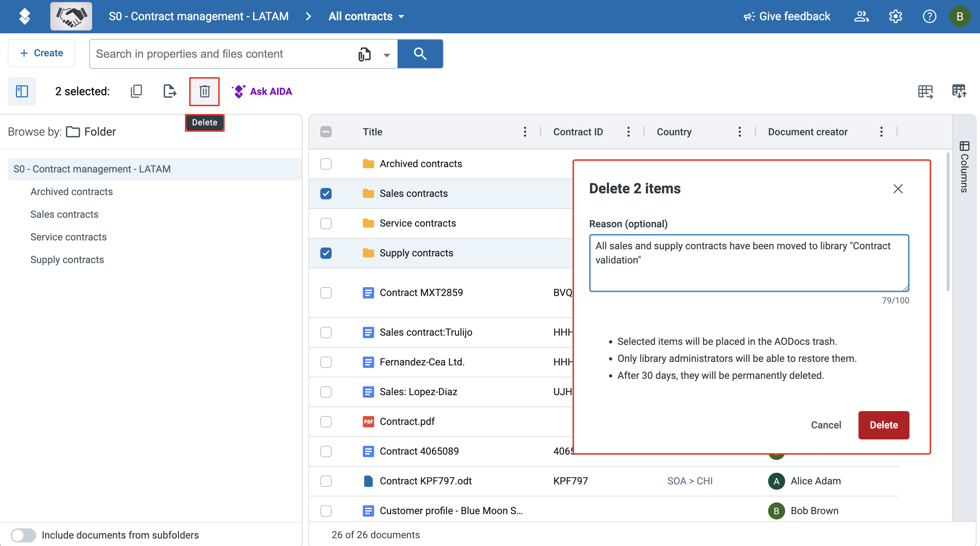The height and width of the screenshot is (546, 980).
Task: Open Title column options menu
Action: coord(525,132)
